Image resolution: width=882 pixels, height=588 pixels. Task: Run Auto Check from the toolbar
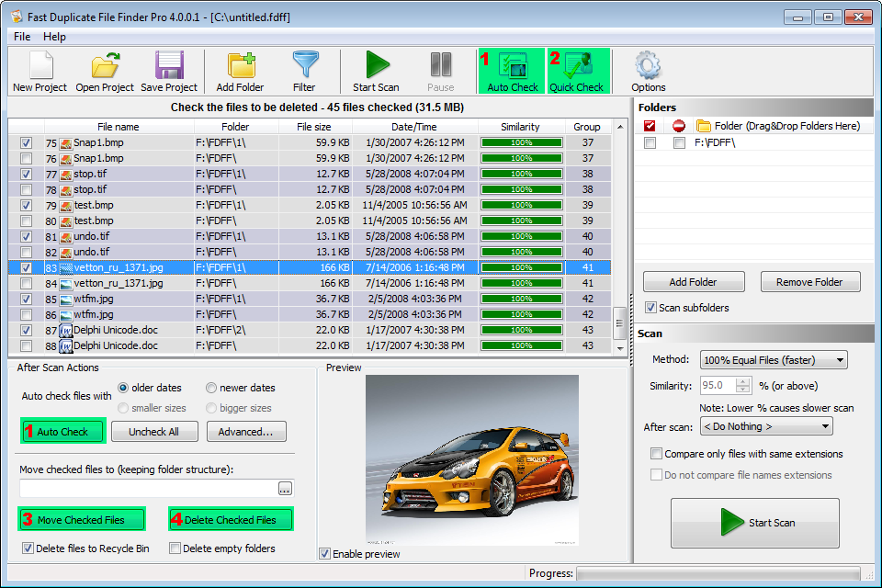512,72
